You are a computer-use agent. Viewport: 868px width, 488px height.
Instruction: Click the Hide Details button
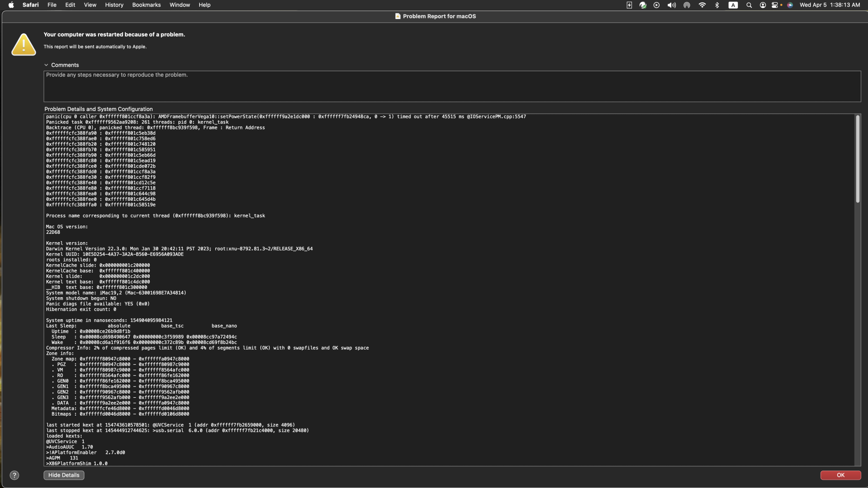(64, 475)
